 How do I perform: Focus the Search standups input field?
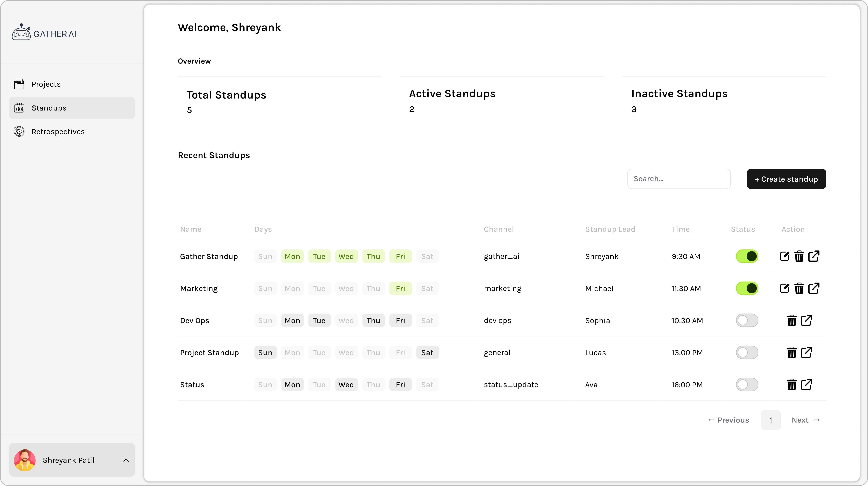pos(679,179)
